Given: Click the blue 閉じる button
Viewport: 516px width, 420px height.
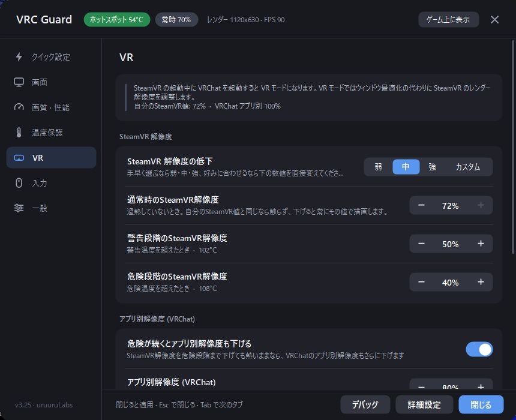Looking at the screenshot, I should [481, 404].
